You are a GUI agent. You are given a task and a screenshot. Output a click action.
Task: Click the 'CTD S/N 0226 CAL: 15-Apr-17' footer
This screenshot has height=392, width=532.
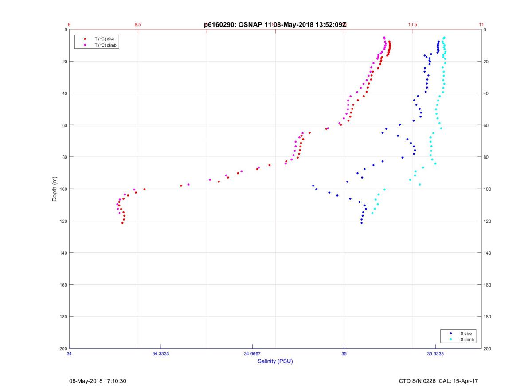(438, 381)
